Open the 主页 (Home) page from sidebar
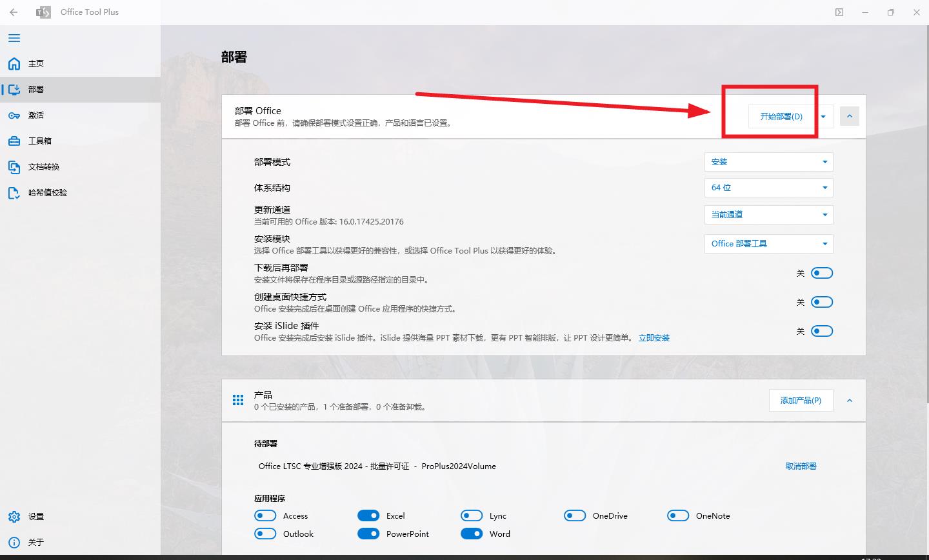Screen dimensions: 929x560 pyautogui.click(x=35, y=63)
